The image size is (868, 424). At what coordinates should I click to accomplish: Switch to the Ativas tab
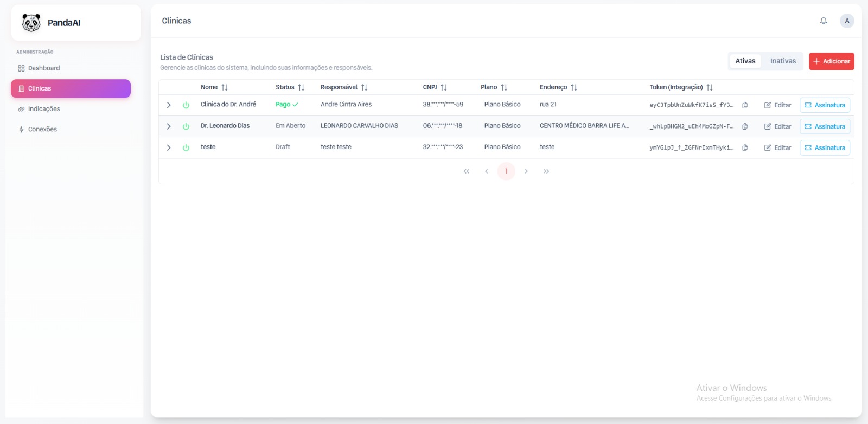coord(745,61)
